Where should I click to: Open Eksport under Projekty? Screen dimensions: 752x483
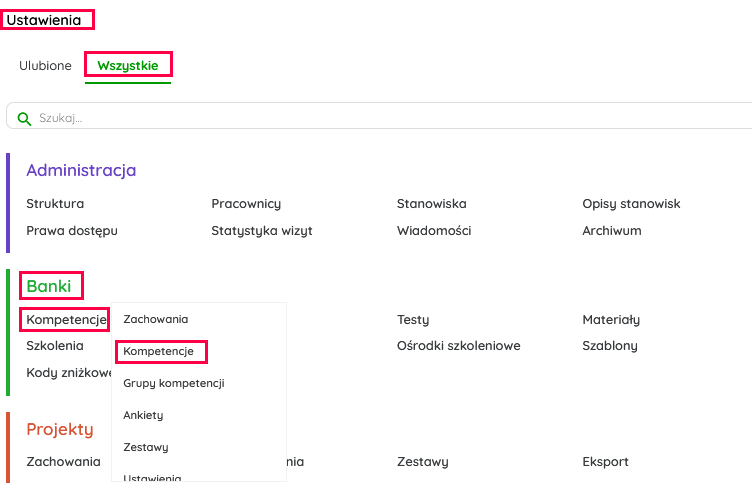click(606, 462)
